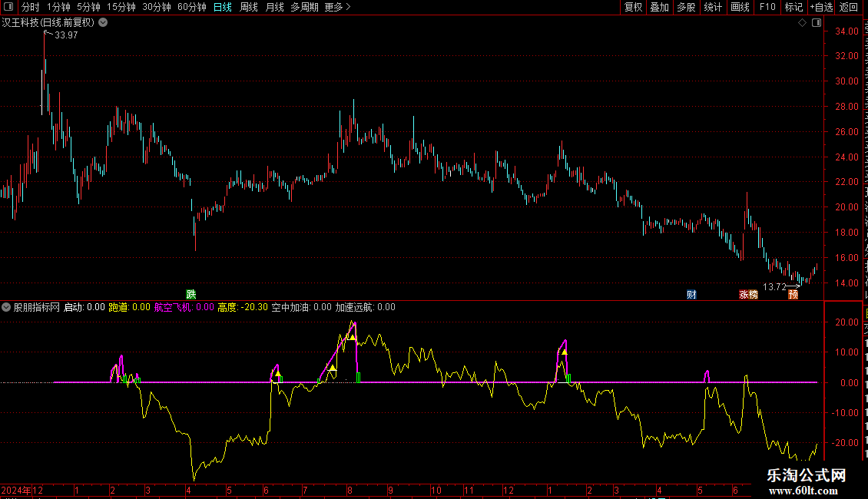Viewport: 868px width, 499px height.
Task: Expand the 更多 periods menu
Action: point(338,7)
